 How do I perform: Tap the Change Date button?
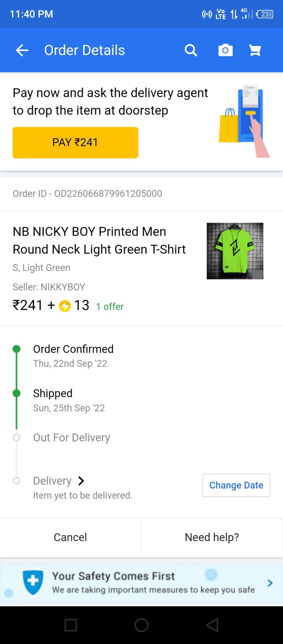(x=236, y=485)
